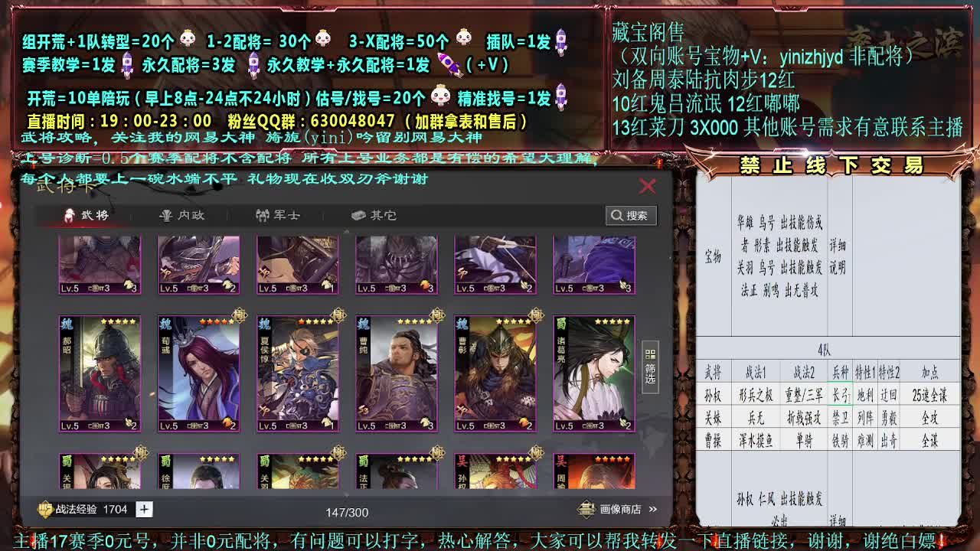Viewport: 980px width, 551px height.
Task: Click the 长弓 cell in the table
Action: (840, 396)
